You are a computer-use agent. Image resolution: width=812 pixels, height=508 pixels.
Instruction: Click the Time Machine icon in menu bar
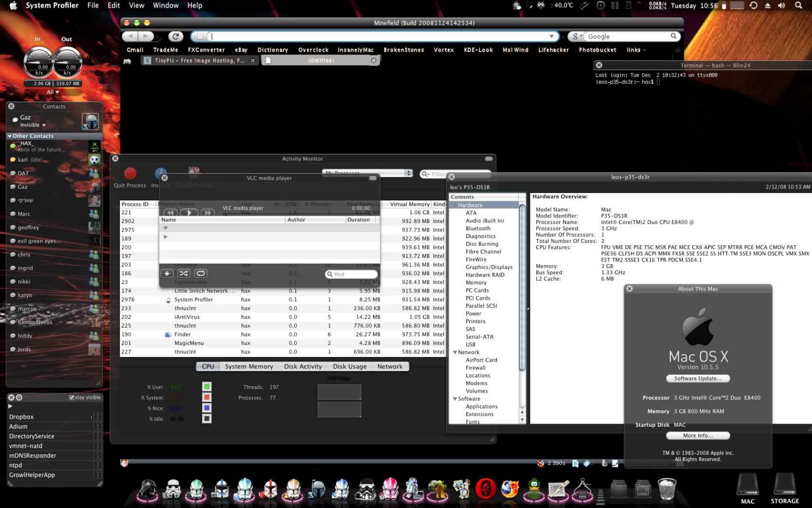[754, 6]
